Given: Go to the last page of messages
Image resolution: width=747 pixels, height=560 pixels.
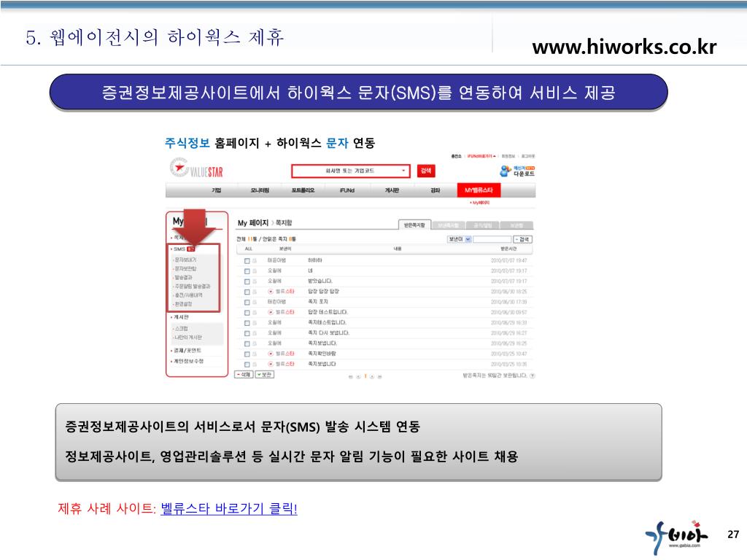Looking at the screenshot, I should point(379,376).
